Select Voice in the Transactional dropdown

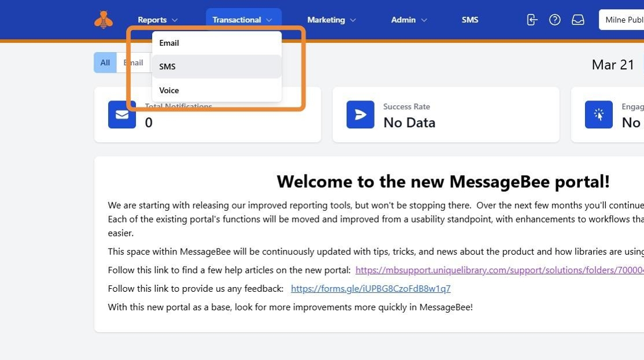point(216,90)
